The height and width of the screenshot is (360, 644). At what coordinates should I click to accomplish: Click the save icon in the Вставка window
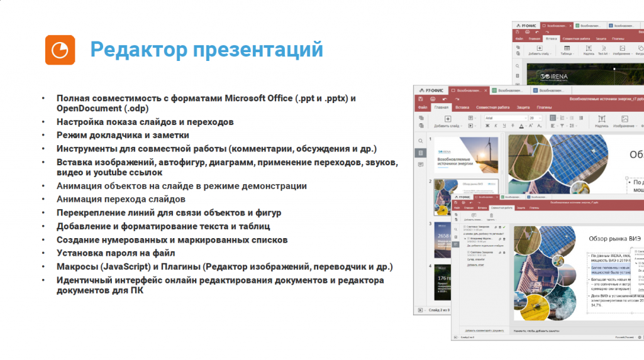(x=518, y=32)
